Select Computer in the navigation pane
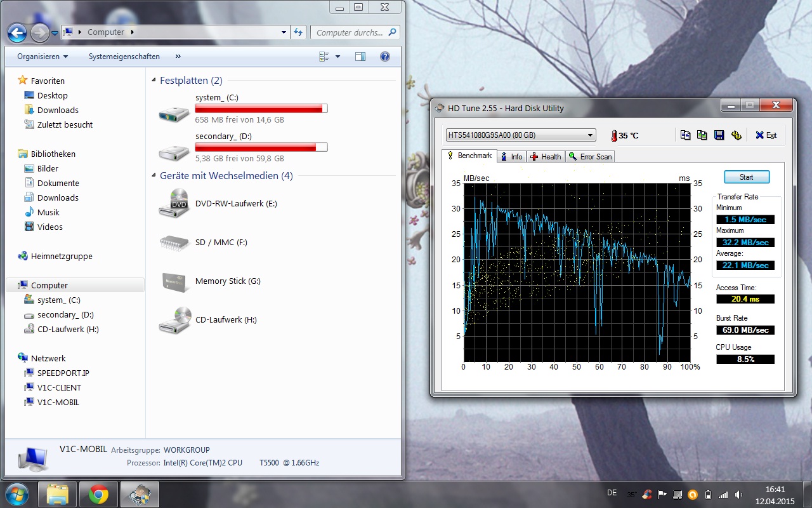This screenshot has height=508, width=812. (x=75, y=285)
